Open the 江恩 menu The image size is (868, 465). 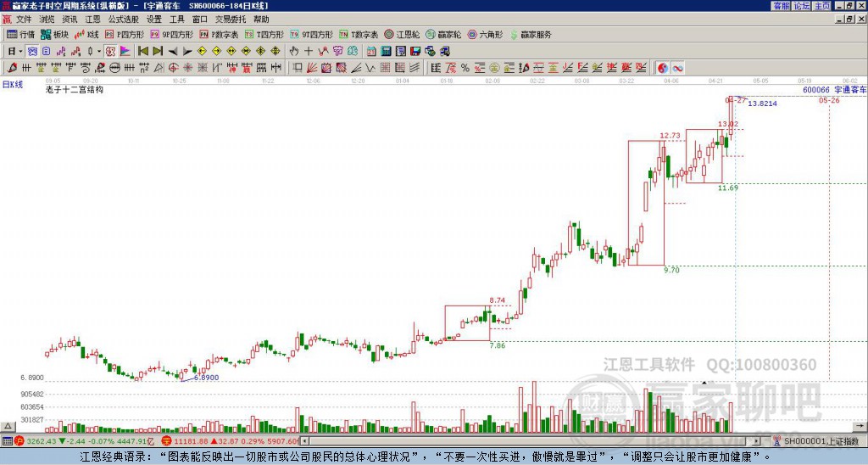pos(92,20)
